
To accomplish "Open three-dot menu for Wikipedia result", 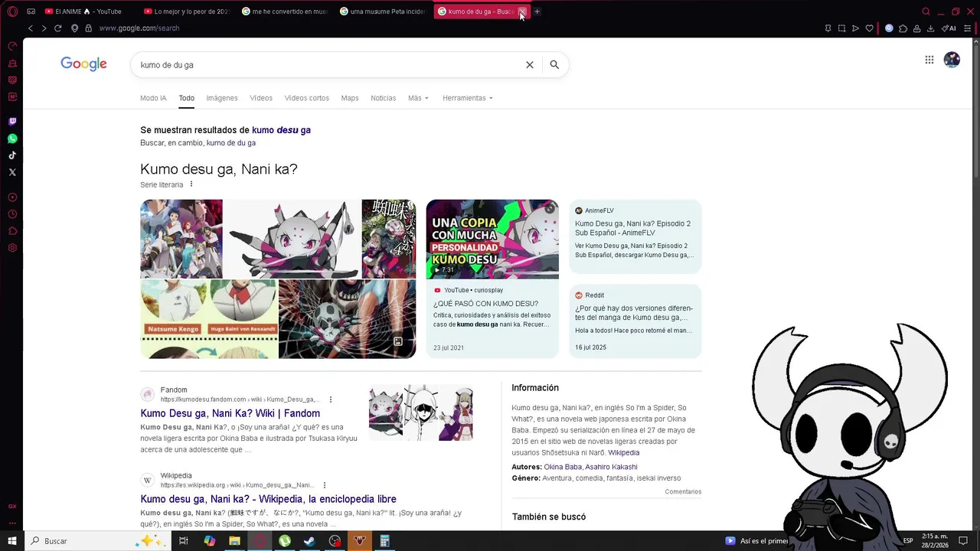I will pyautogui.click(x=325, y=485).
